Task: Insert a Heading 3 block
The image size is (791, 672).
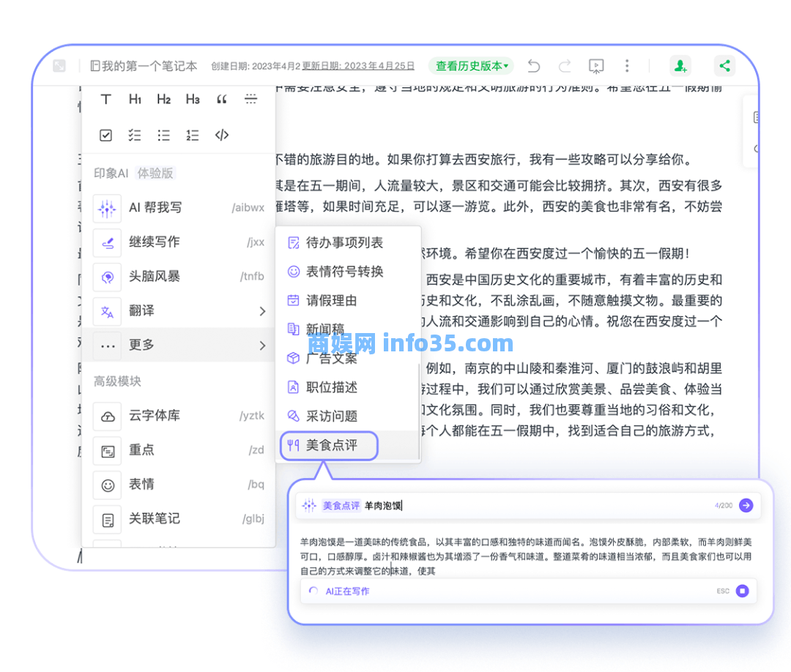Action: click(193, 100)
